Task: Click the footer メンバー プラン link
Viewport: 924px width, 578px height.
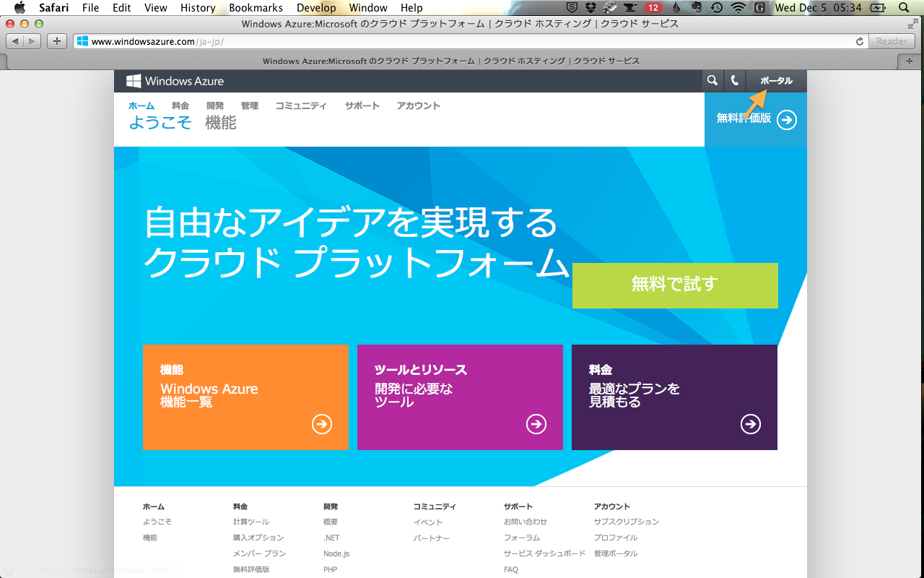Action: click(260, 553)
